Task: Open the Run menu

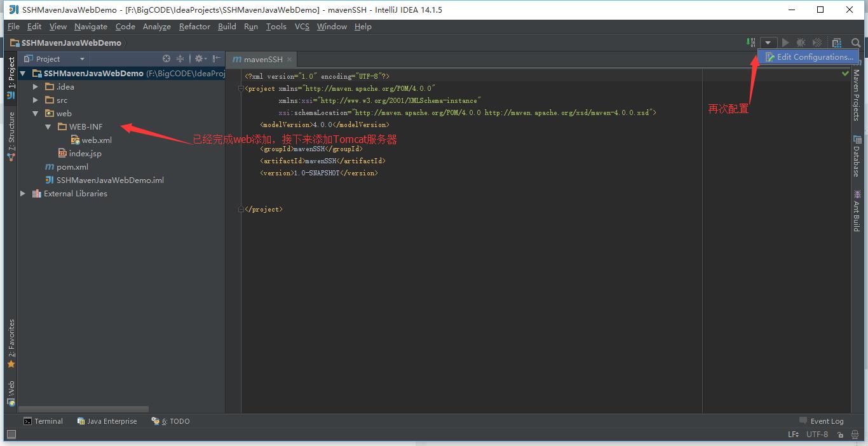Action: pyautogui.click(x=251, y=27)
